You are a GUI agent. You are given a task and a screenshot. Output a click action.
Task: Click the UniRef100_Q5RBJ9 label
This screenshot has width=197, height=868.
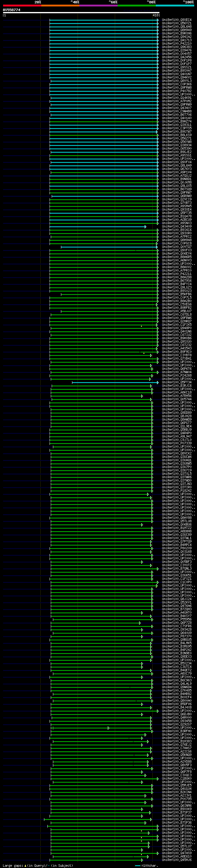coord(177,429)
